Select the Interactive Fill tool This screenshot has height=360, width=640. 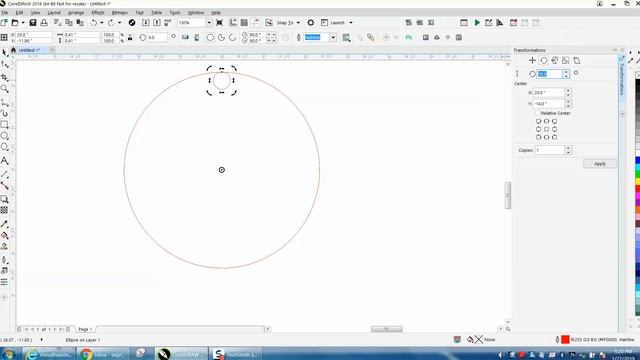point(4,236)
